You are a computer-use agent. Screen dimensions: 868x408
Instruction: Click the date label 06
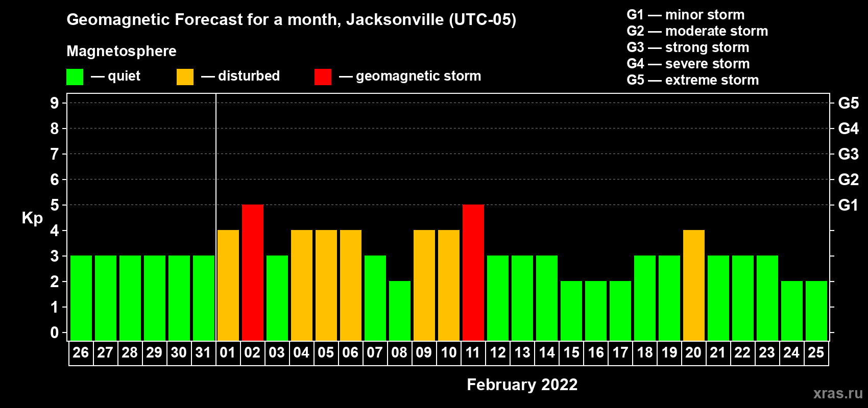pyautogui.click(x=350, y=353)
